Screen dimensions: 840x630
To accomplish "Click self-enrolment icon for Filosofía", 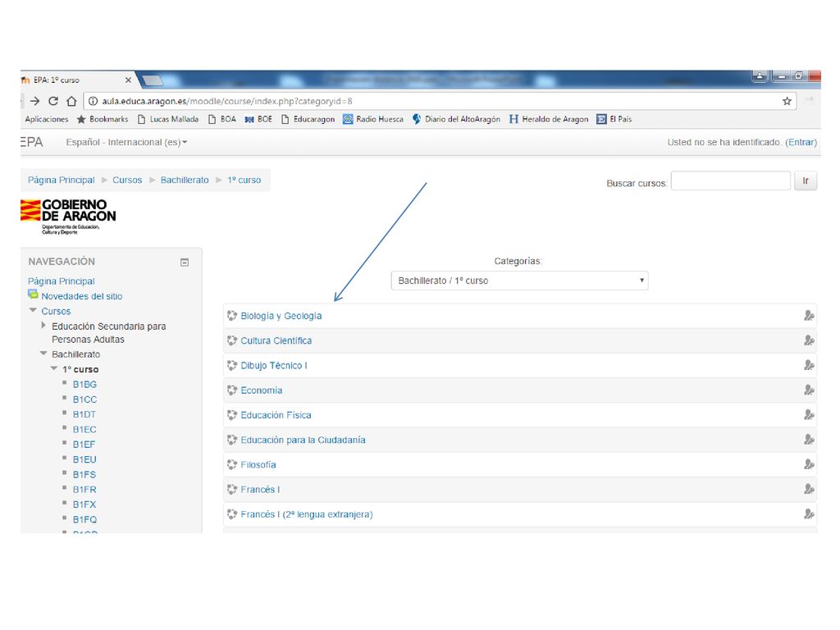I will click(x=809, y=464).
